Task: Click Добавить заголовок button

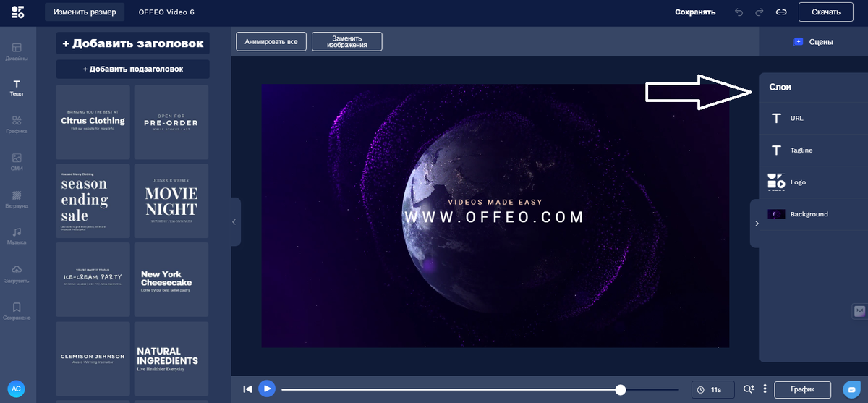Action: pyautogui.click(x=133, y=43)
